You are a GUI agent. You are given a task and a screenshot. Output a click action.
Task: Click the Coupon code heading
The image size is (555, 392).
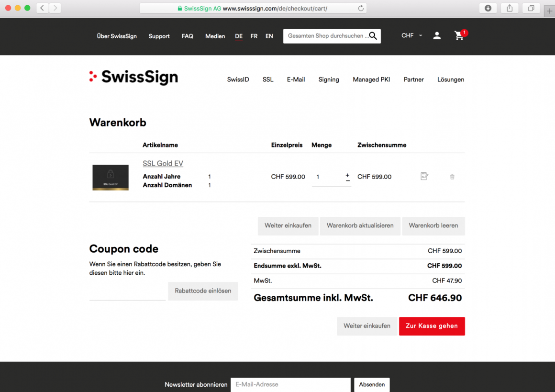point(123,249)
